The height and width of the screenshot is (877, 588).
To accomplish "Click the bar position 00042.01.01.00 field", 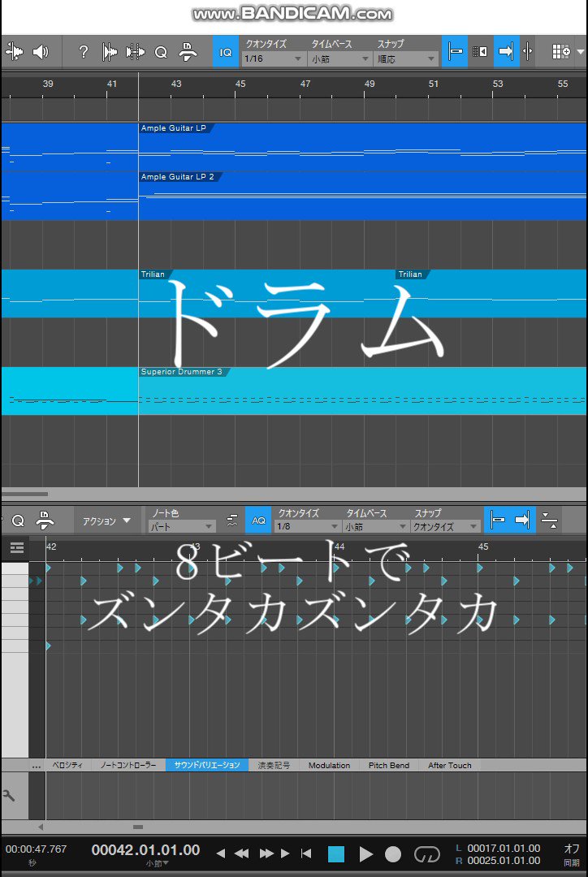I will pyautogui.click(x=145, y=850).
